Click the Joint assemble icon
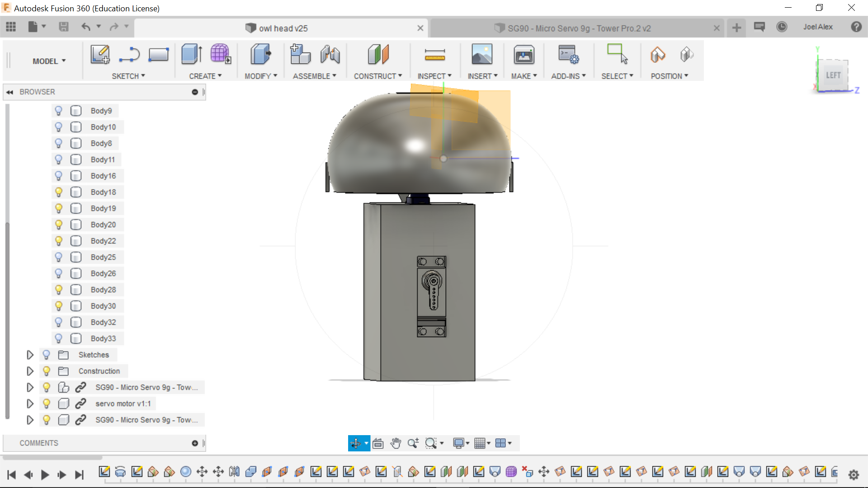The image size is (868, 488). 330,55
